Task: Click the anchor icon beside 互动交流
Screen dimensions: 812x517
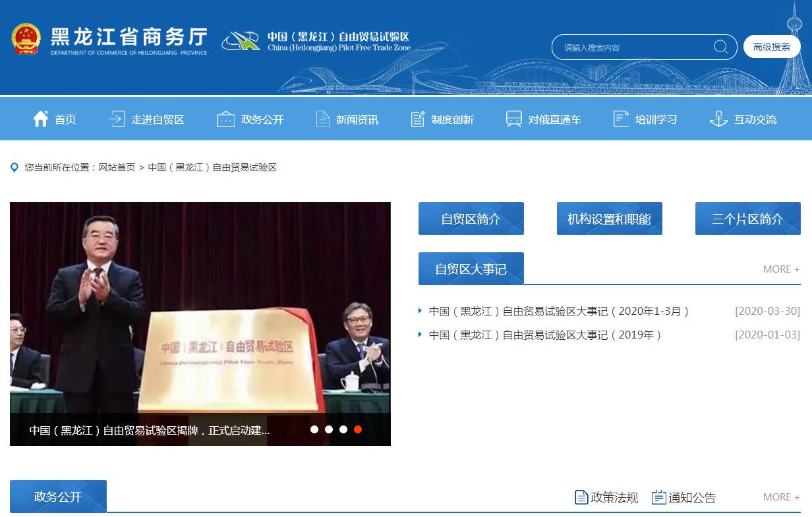Action: click(x=718, y=119)
